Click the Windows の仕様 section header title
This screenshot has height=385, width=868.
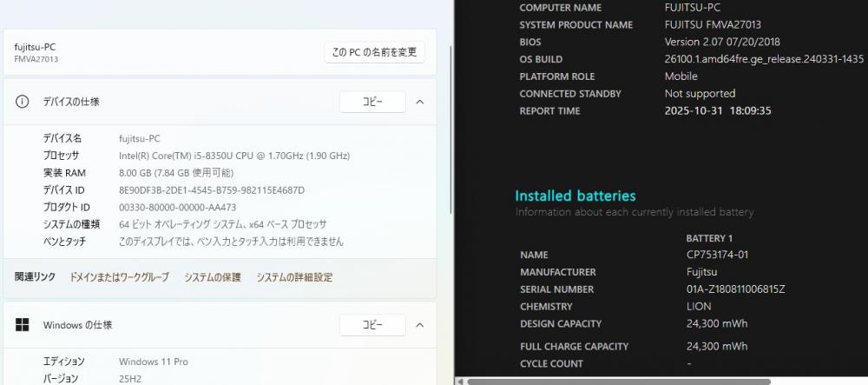pos(77,325)
